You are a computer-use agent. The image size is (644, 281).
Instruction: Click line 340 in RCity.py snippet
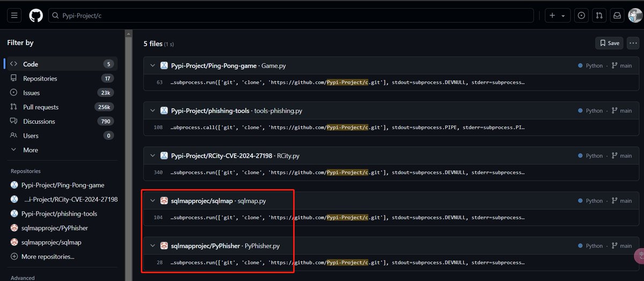point(158,173)
